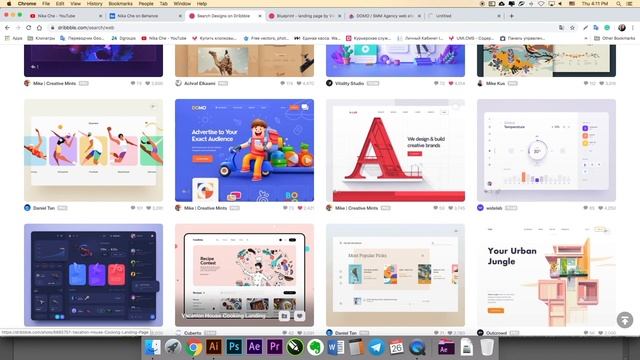Open the Edit menu
The image size is (640, 360).
60,4
